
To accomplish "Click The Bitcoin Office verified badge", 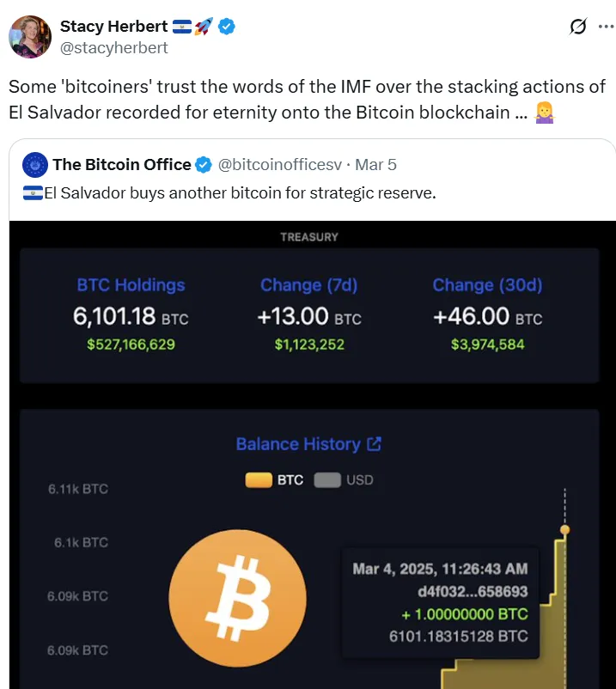I will [x=204, y=164].
